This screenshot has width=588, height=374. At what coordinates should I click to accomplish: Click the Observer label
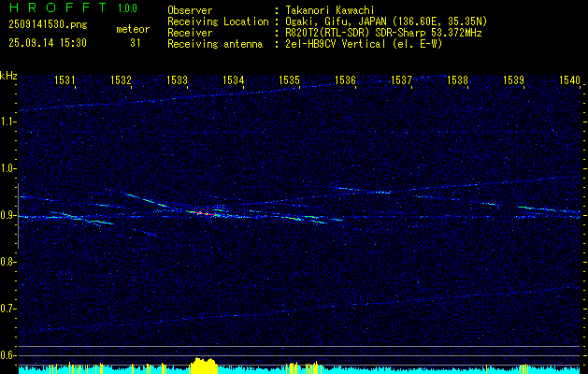(190, 10)
